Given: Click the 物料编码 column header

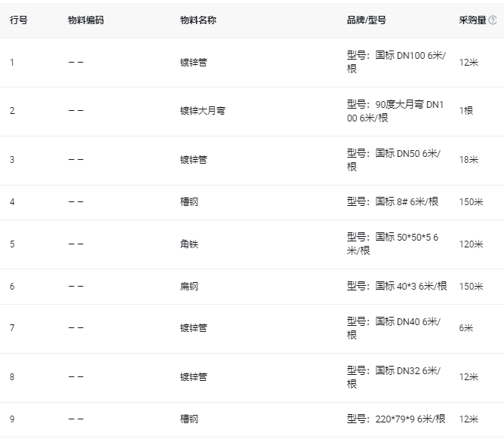Looking at the screenshot, I should point(86,20).
